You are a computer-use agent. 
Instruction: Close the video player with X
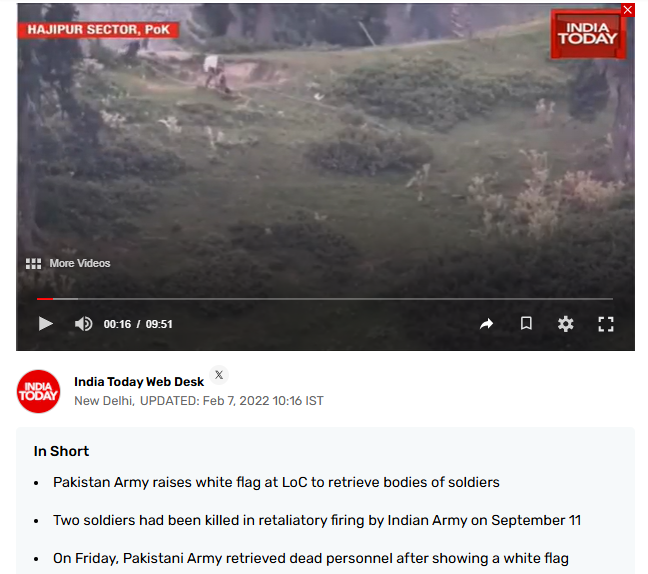[x=628, y=10]
